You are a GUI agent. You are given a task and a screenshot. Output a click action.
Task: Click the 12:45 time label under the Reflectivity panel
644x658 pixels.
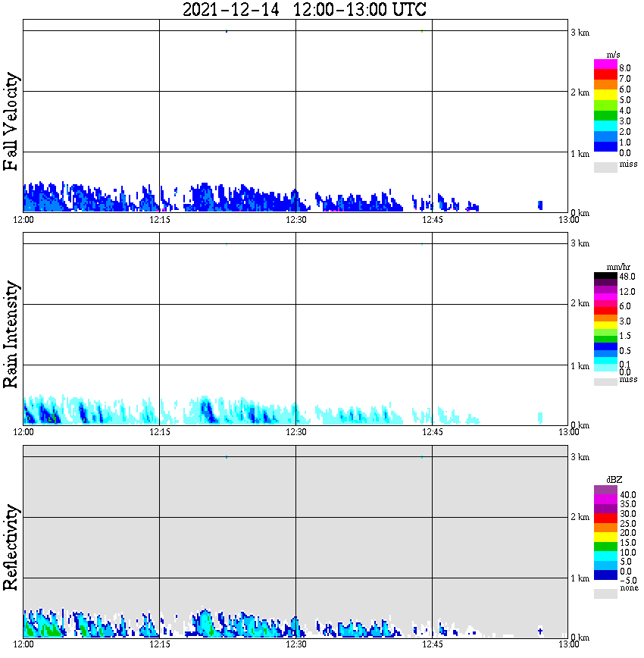click(433, 644)
